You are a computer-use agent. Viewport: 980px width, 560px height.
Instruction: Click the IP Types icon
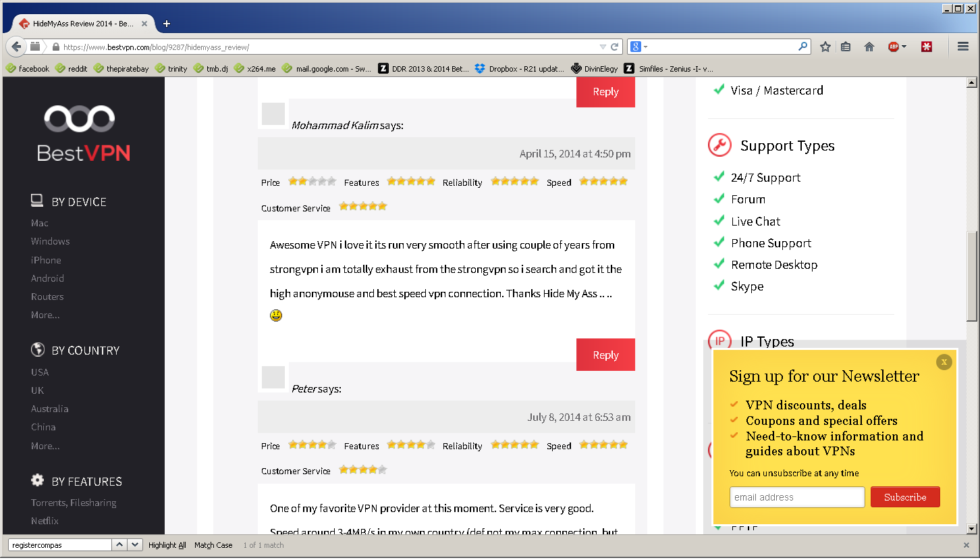click(x=719, y=341)
